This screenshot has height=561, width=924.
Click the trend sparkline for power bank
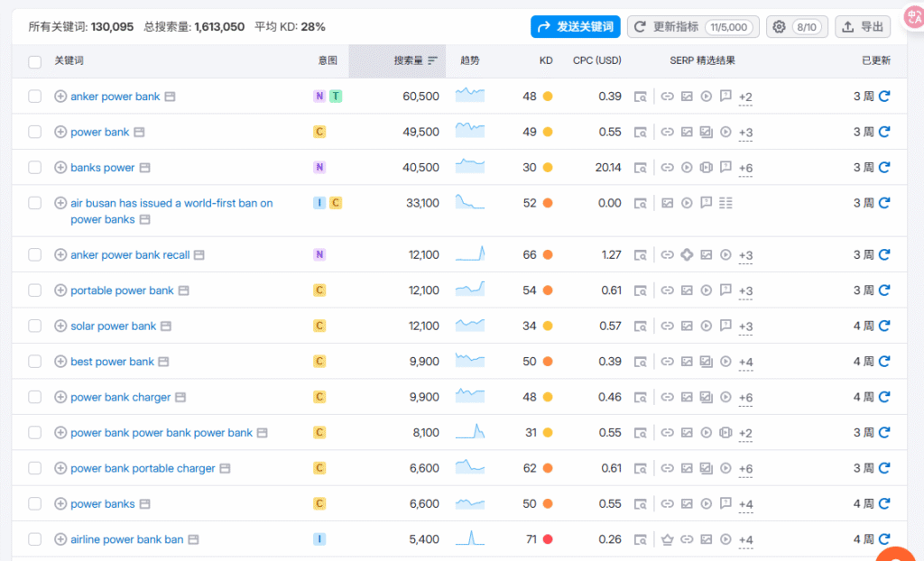click(x=470, y=131)
